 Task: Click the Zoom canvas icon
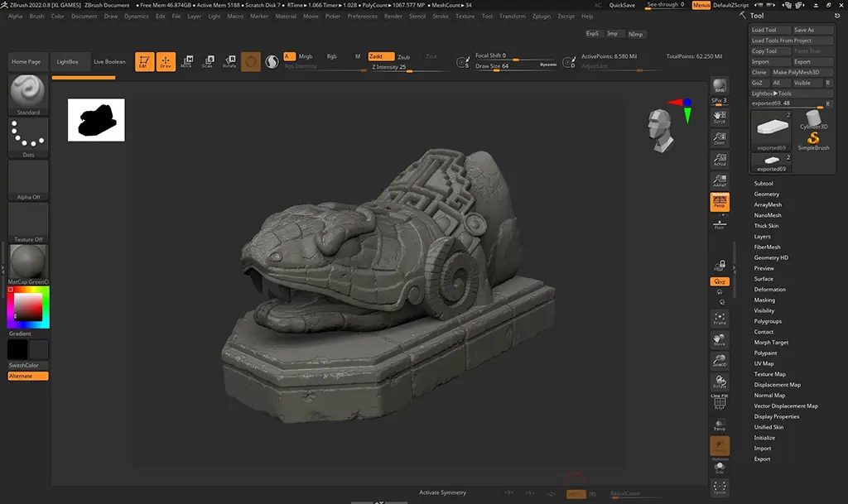(720, 138)
